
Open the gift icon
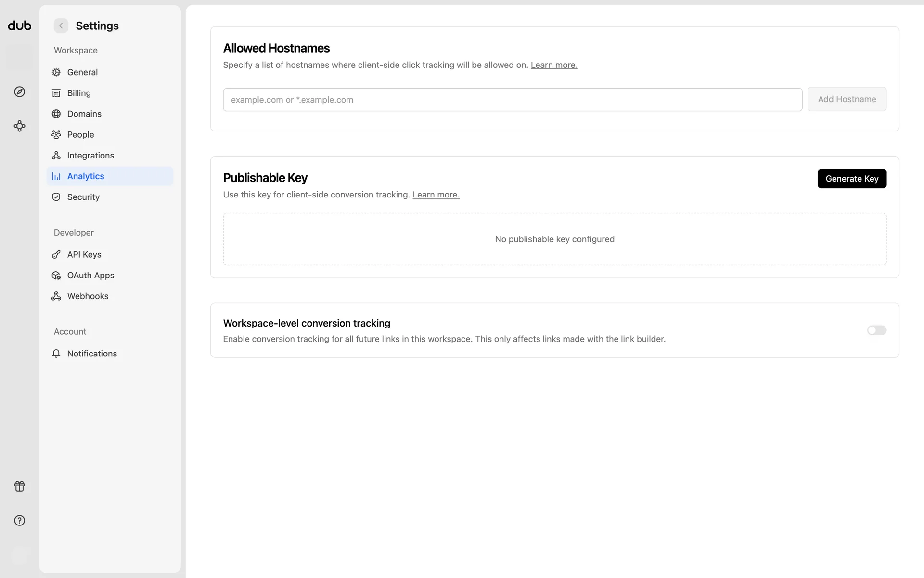click(19, 486)
